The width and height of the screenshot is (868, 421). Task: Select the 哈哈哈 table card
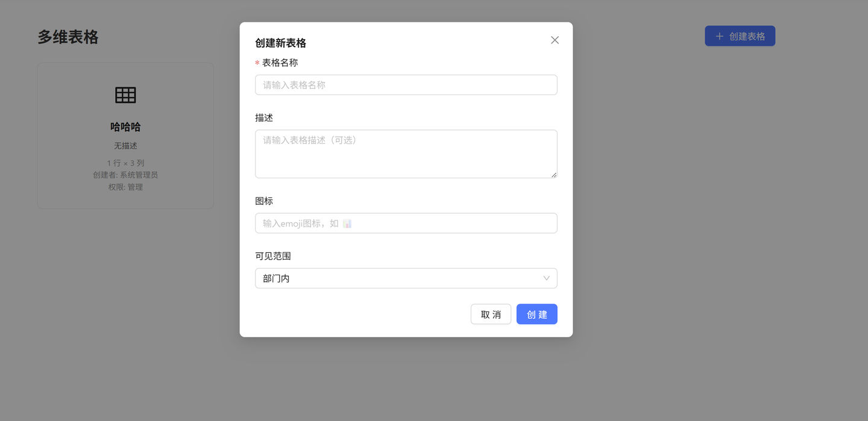(x=125, y=136)
